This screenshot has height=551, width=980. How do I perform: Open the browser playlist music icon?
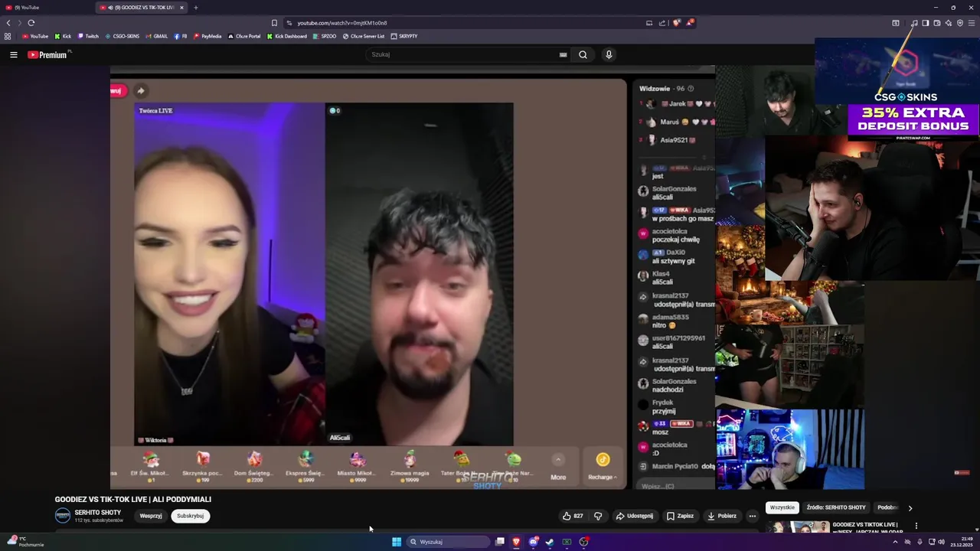[914, 23]
